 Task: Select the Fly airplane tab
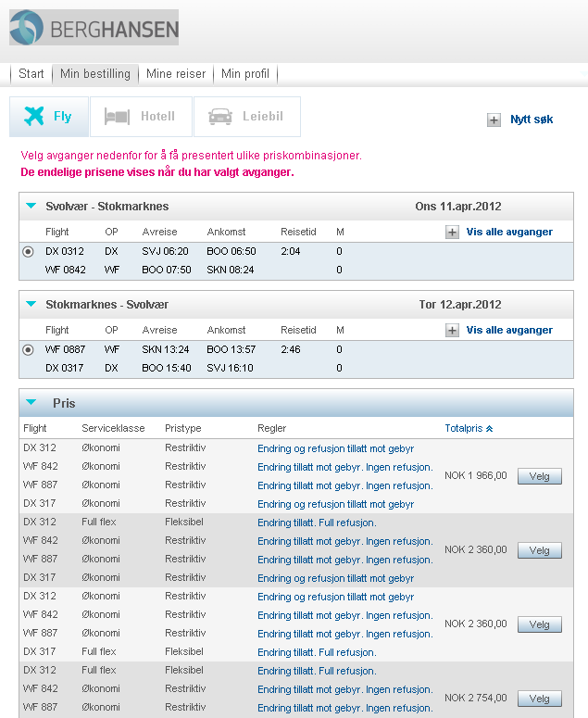coord(48,117)
